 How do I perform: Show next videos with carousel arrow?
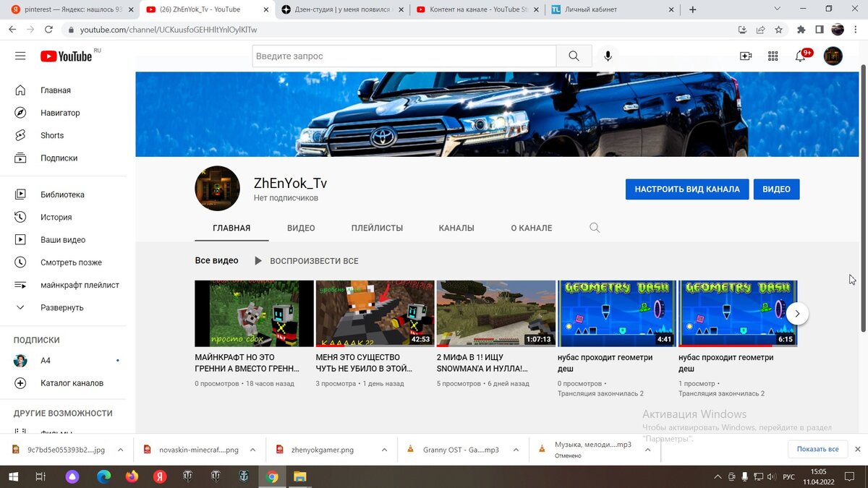[x=797, y=314]
